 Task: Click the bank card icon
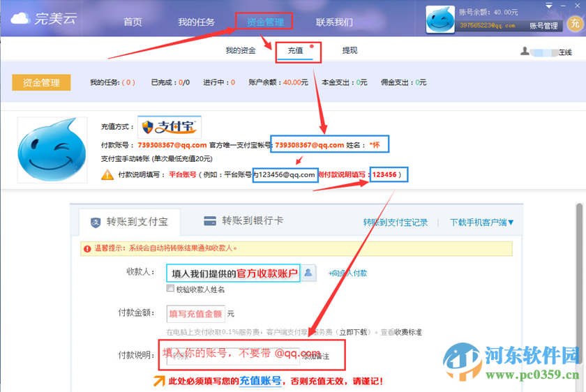point(210,221)
